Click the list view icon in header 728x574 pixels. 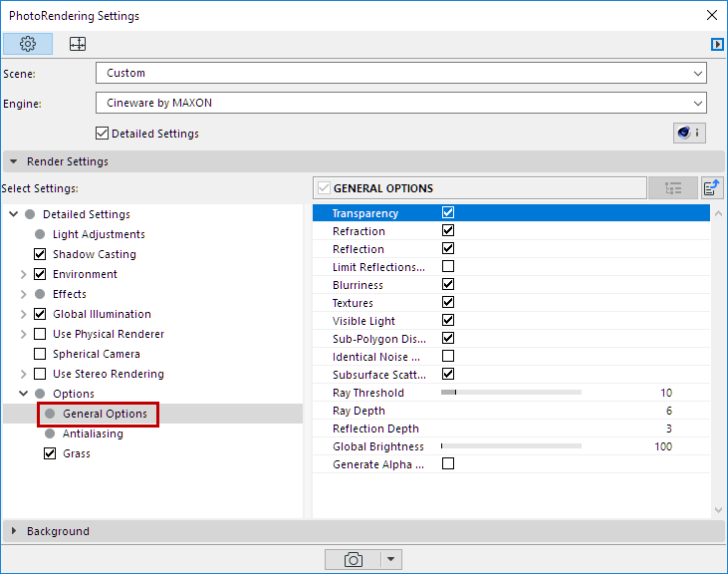[x=673, y=187]
